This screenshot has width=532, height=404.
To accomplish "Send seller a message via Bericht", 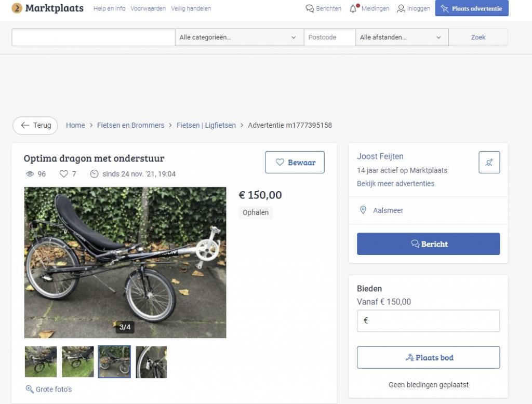I will 428,244.
